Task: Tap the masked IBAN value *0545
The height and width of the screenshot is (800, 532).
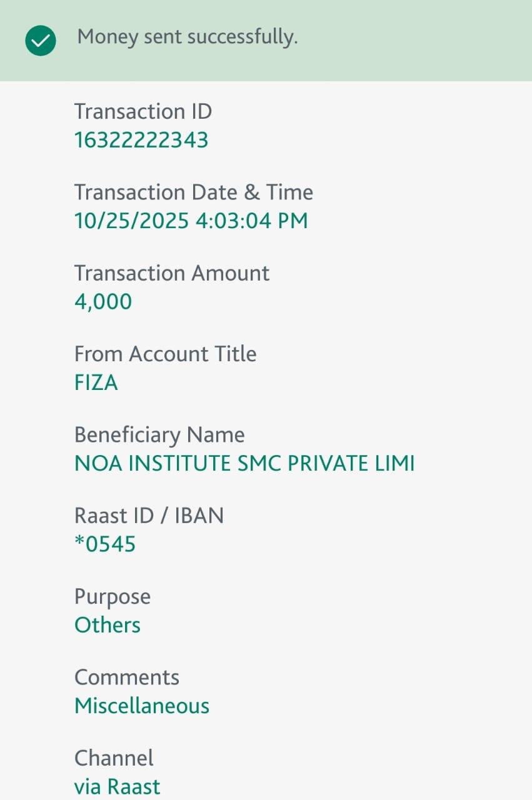Action: [x=105, y=544]
